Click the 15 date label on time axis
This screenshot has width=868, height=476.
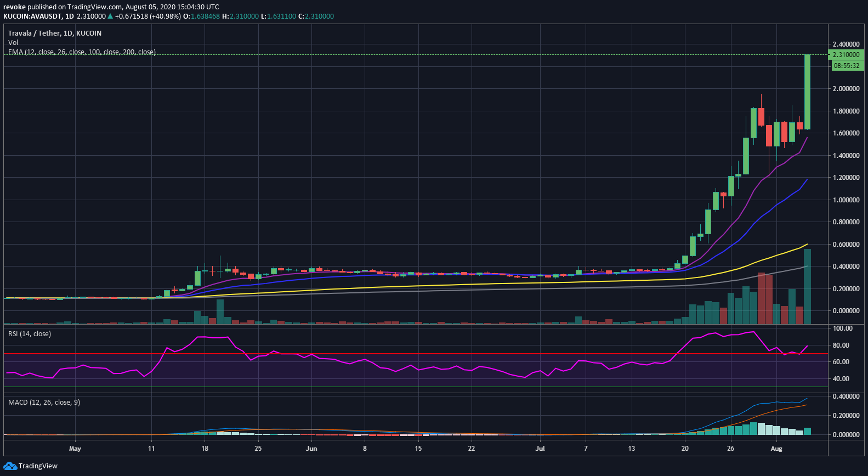418,449
